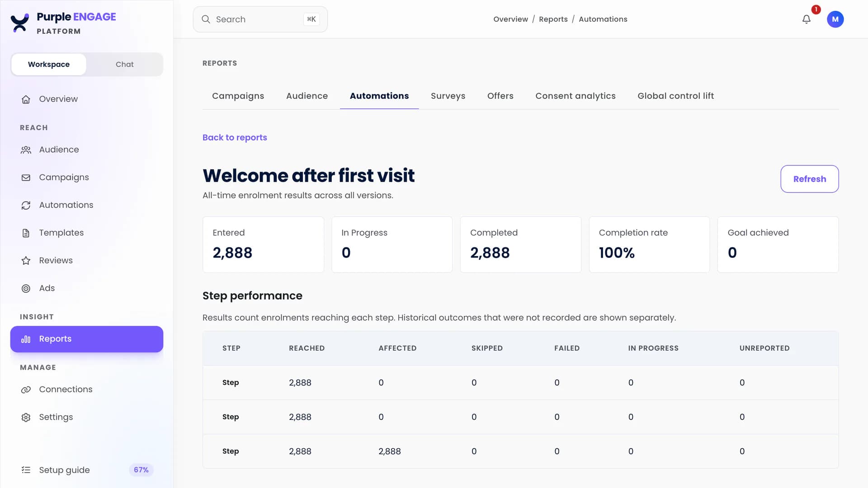This screenshot has width=868, height=488.
Task: Click the Refresh button
Action: tap(810, 179)
